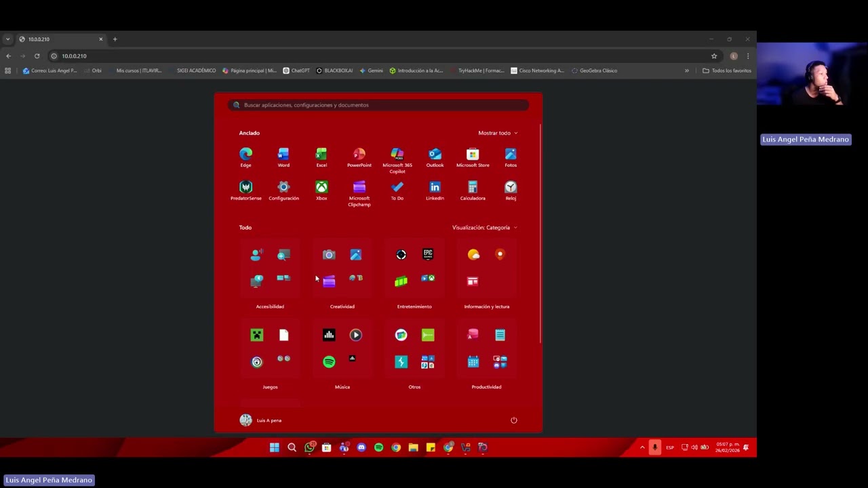
Task: Open the Luis A pena user account
Action: tap(261, 420)
